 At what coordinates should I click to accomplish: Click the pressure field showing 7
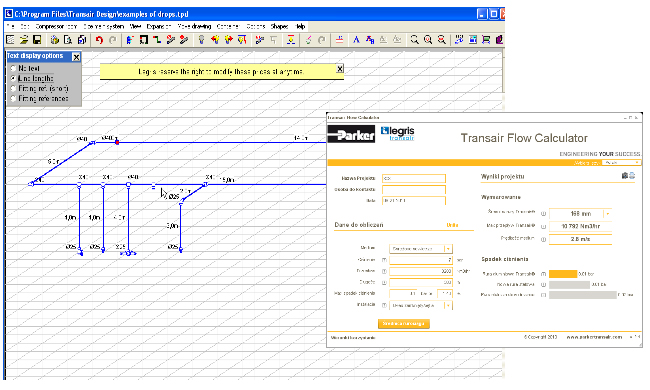click(x=421, y=260)
